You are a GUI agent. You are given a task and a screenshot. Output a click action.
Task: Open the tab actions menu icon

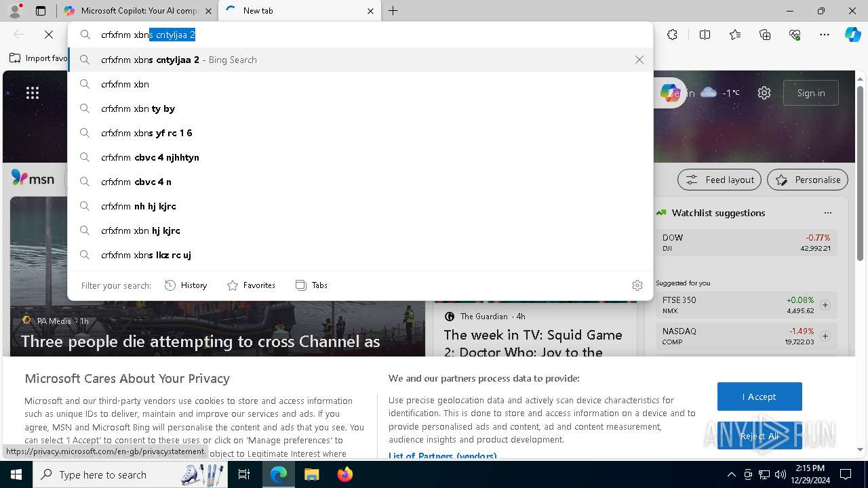pyautogui.click(x=41, y=11)
